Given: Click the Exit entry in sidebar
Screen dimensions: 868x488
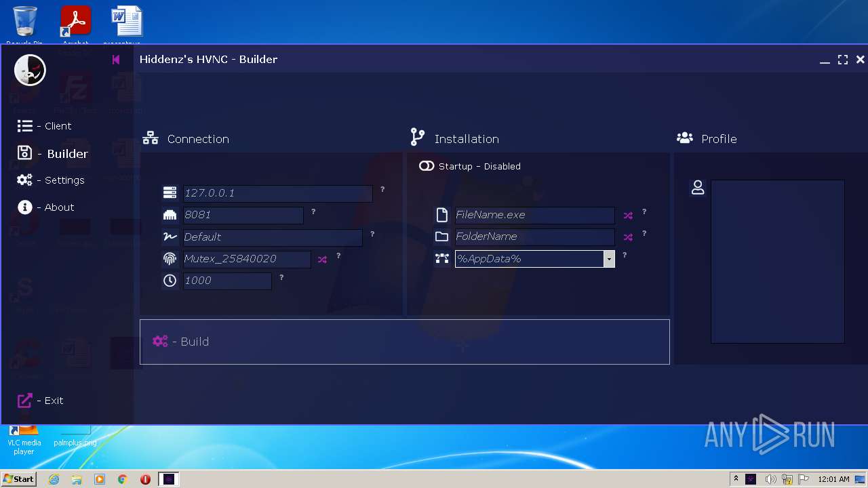Looking at the screenshot, I should click(40, 401).
